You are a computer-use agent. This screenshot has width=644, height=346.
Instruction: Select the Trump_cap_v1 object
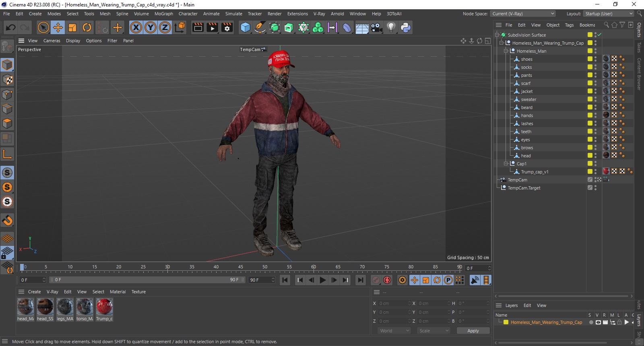pos(535,172)
